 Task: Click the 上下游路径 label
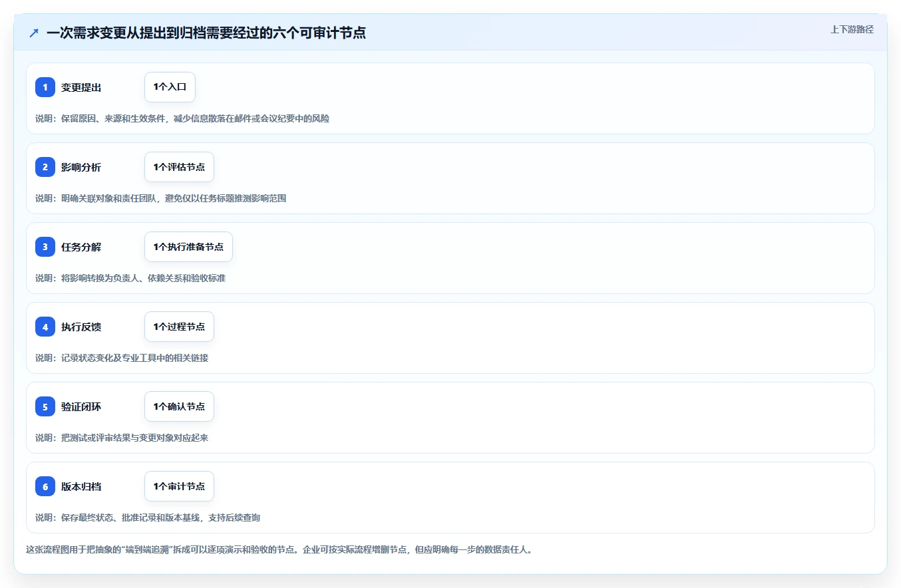(x=852, y=29)
